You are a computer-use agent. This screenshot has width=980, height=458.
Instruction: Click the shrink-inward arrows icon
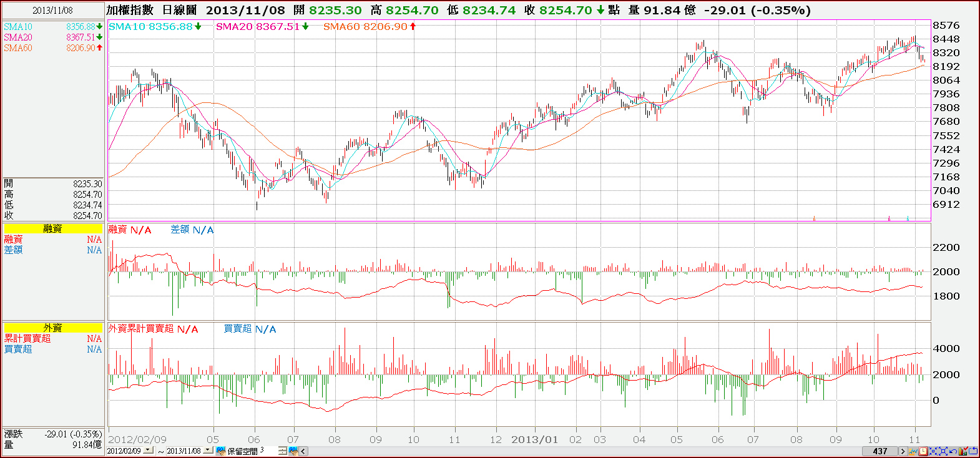point(933,451)
